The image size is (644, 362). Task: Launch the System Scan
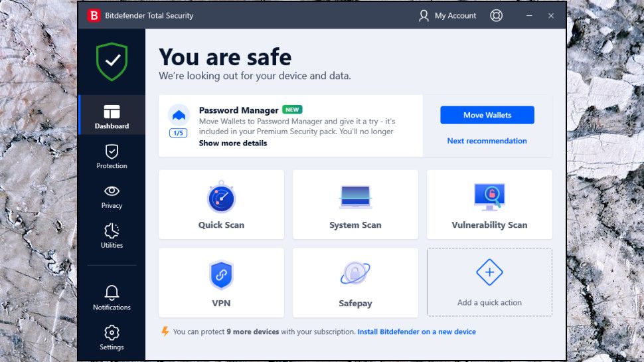click(355, 205)
